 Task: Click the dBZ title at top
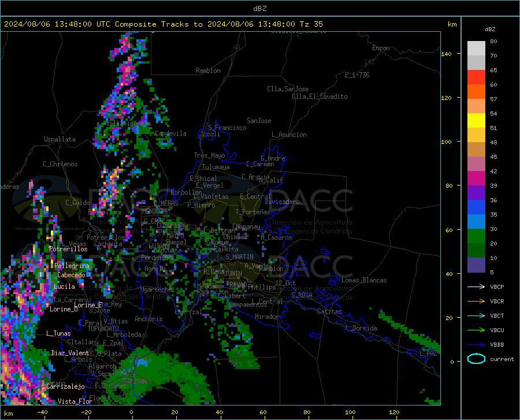click(259, 9)
